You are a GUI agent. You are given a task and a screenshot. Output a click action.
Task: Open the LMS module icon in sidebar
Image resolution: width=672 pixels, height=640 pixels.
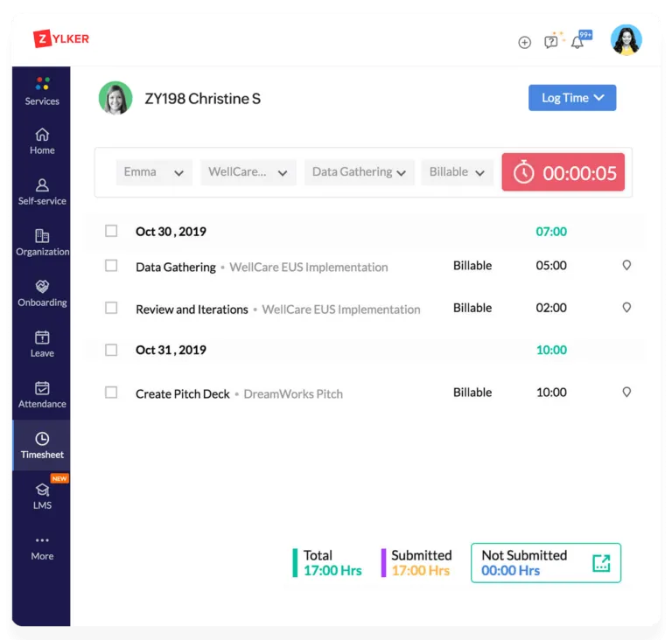click(42, 490)
